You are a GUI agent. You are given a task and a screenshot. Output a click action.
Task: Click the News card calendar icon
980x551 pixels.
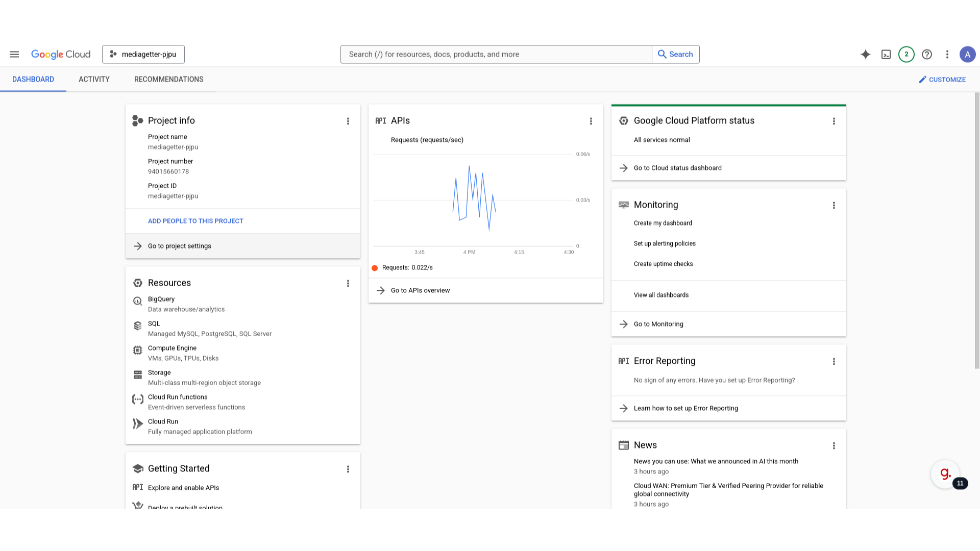click(624, 445)
